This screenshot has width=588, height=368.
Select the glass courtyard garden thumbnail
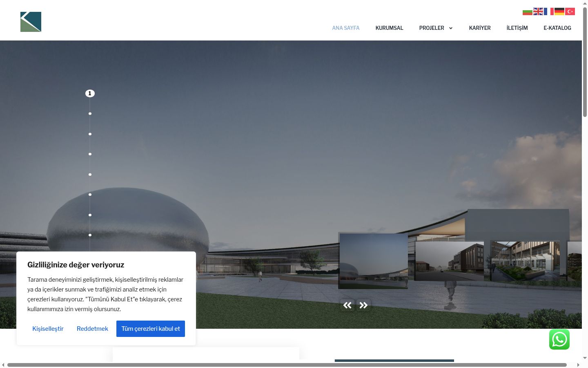click(x=525, y=261)
